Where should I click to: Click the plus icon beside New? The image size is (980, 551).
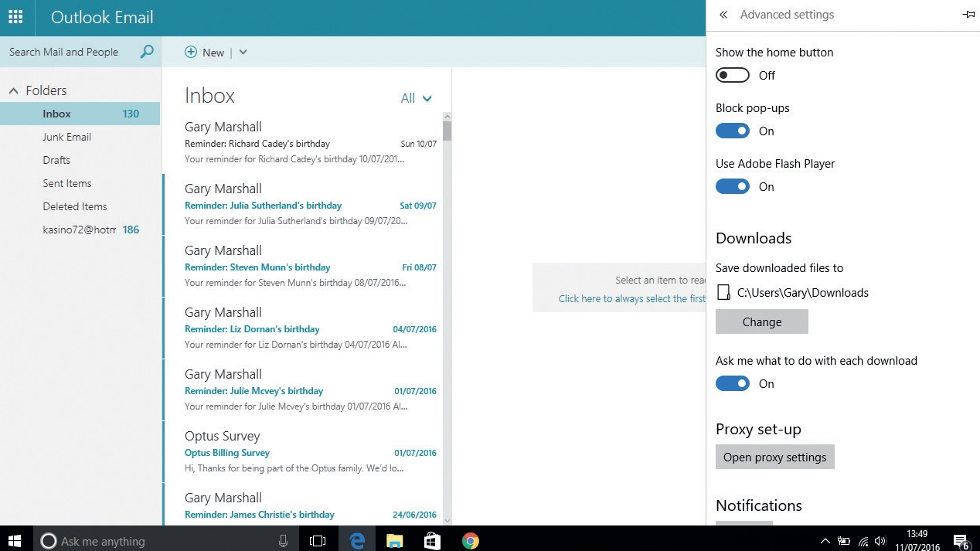coord(191,52)
